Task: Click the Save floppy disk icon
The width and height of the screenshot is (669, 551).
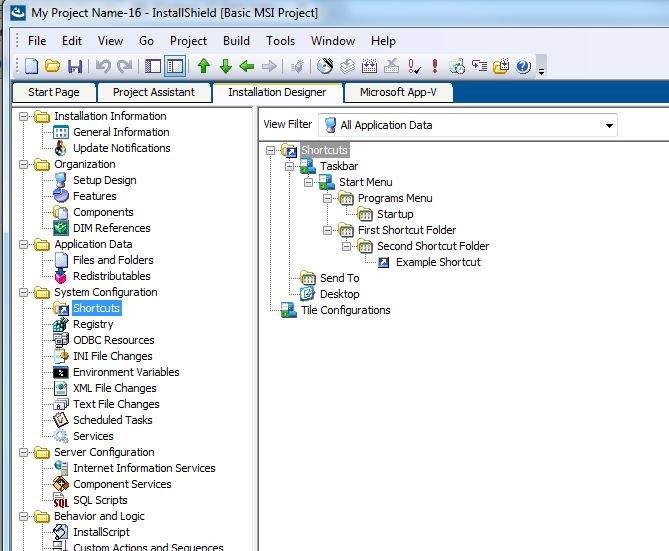Action: pyautogui.click(x=75, y=67)
